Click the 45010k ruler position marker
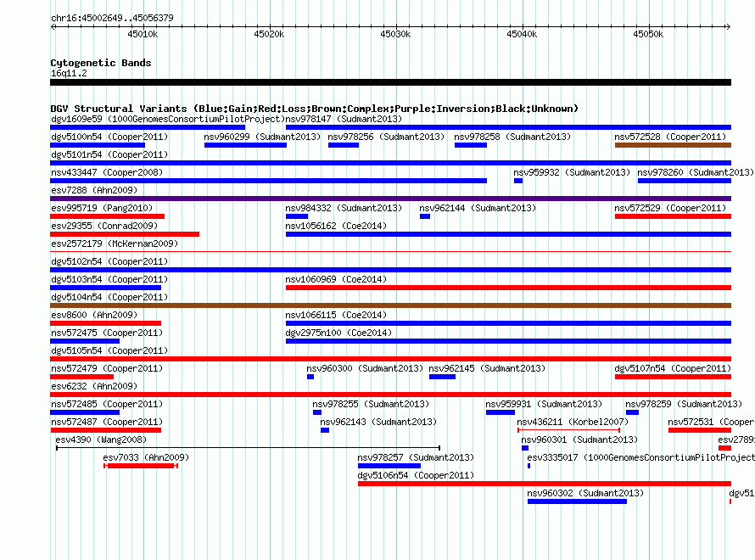Viewport: 755px width, 560px height. point(143,34)
